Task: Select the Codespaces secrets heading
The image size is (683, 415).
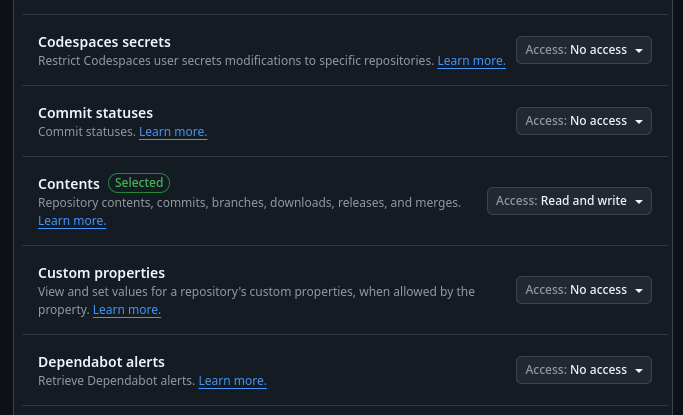Action: (x=104, y=42)
